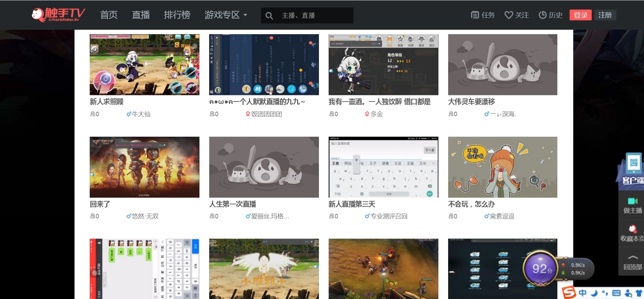644x299 pixels.
Task: Open the 新人求照顾 stream thumbnail
Action: (x=145, y=65)
